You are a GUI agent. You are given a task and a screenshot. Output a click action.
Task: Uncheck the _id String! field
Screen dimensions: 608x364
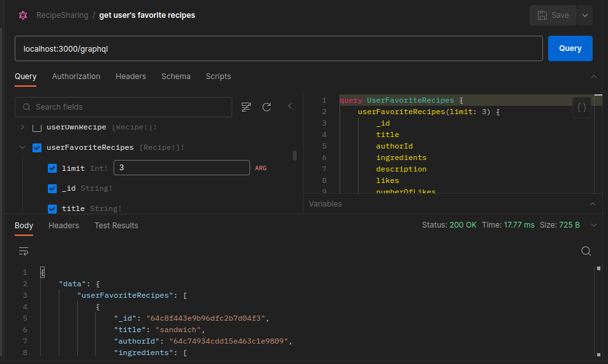tap(52, 189)
